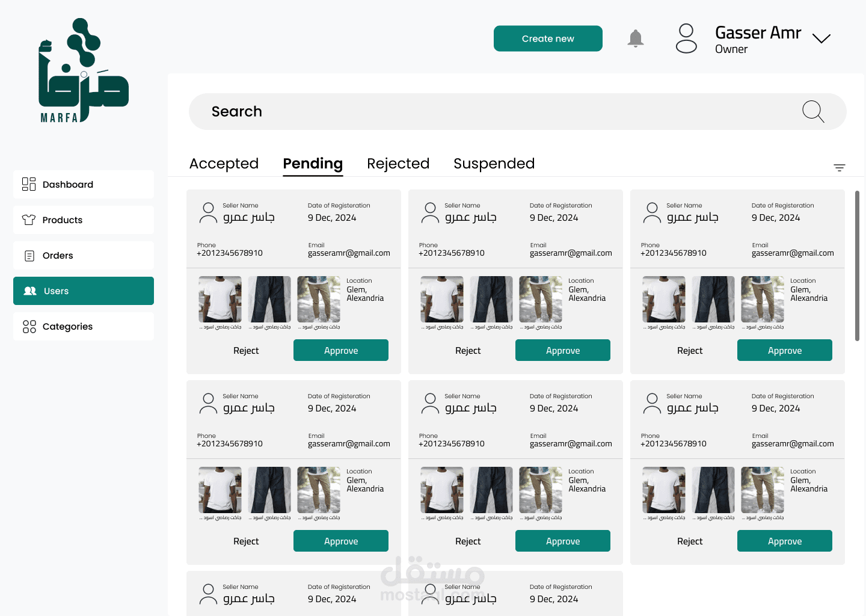Open dark jeans thumbnail in top-right card

click(x=713, y=300)
